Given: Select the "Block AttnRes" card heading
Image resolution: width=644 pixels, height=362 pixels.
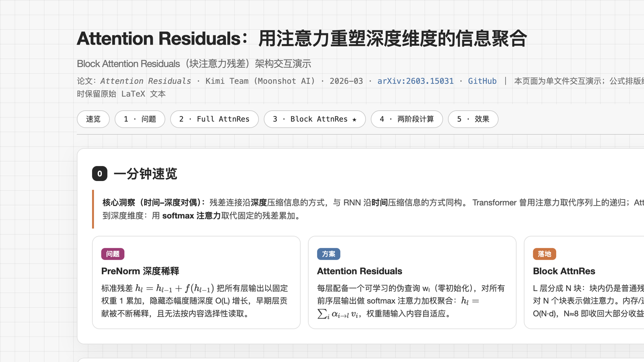Looking at the screenshot, I should point(564,271).
